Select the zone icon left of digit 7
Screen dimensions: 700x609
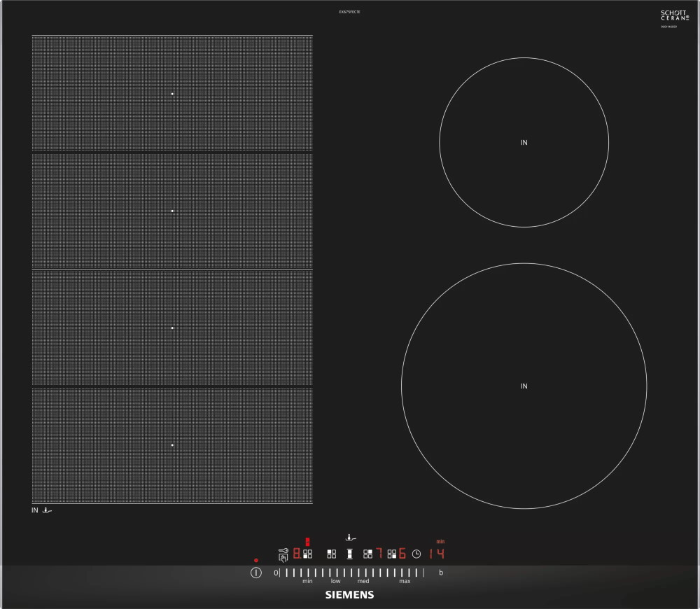(x=367, y=554)
